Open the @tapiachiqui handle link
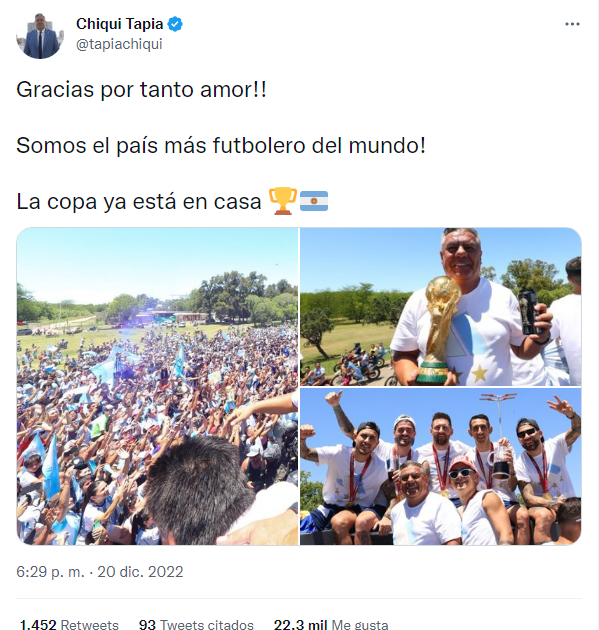599x630 pixels. [119, 44]
